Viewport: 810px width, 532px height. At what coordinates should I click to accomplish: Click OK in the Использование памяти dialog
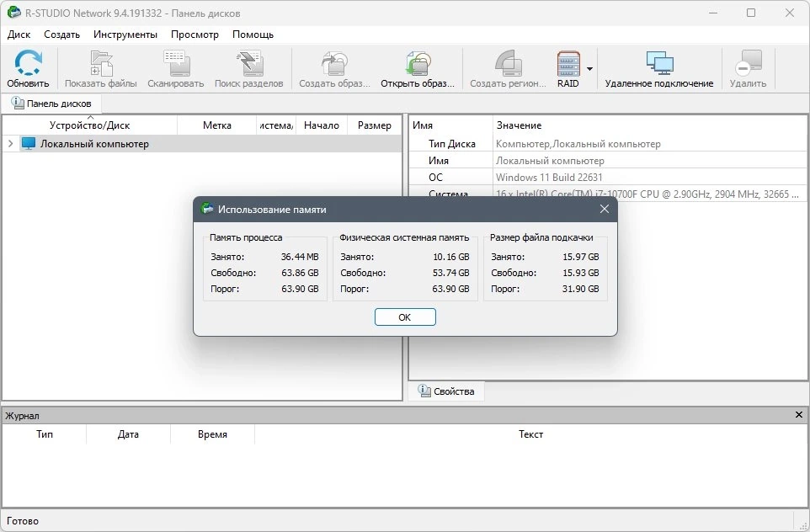click(x=405, y=317)
